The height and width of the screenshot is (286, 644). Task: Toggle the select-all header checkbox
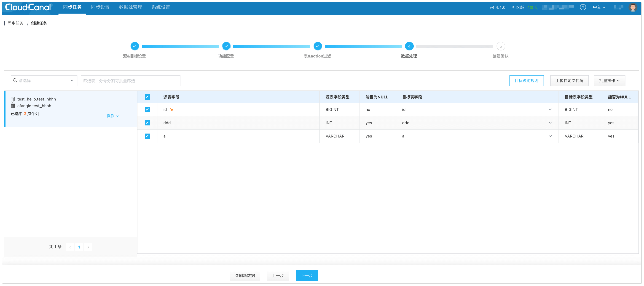tap(147, 97)
